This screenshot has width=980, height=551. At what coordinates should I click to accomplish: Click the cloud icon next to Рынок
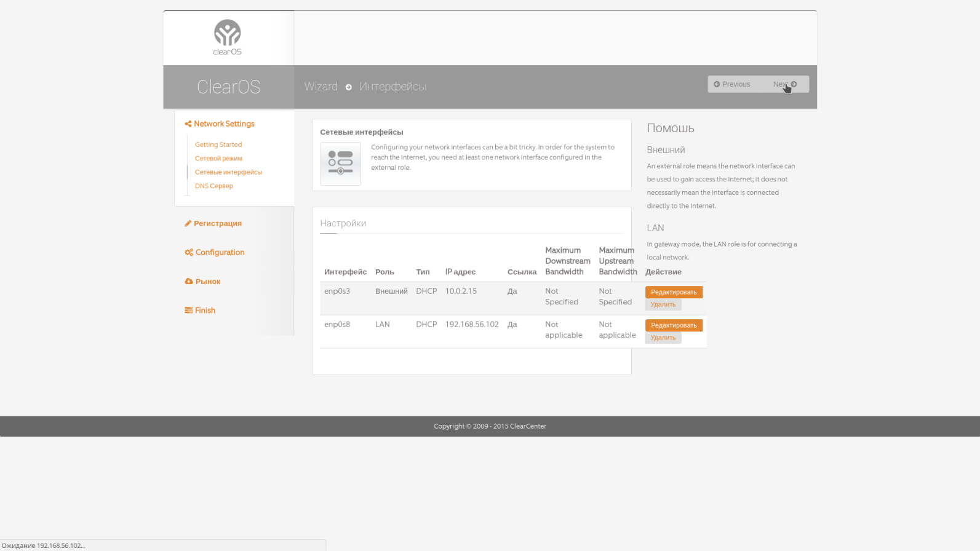click(189, 281)
